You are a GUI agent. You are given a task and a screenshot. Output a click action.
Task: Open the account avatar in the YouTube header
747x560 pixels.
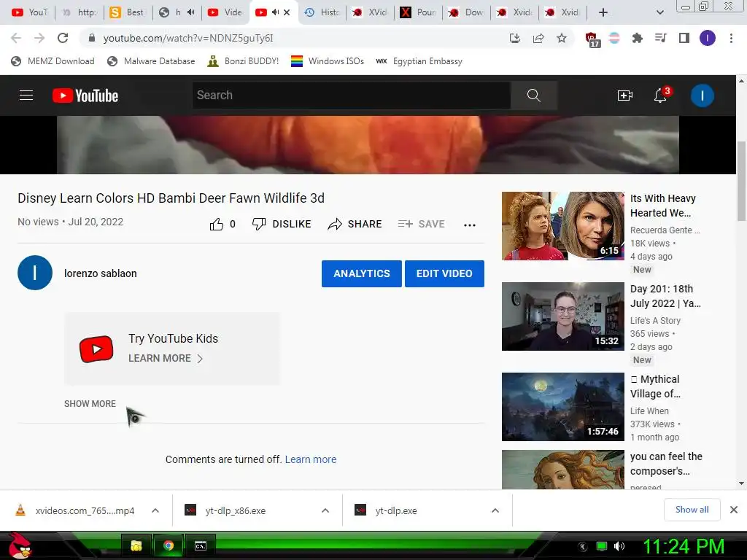click(x=703, y=96)
